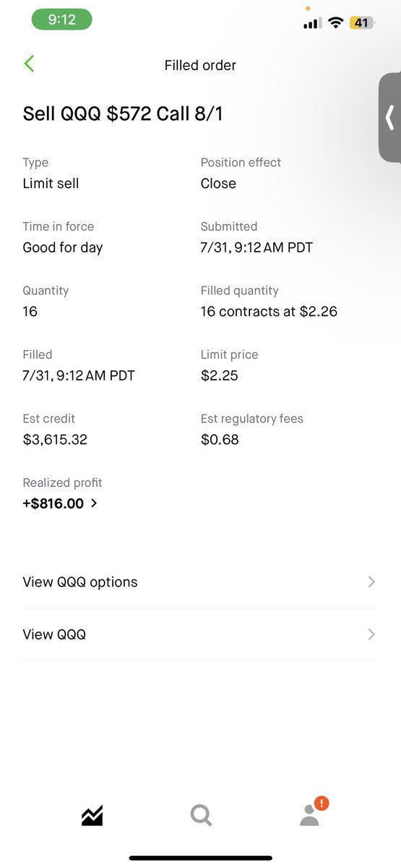Open View QQQ options row

coord(200,582)
